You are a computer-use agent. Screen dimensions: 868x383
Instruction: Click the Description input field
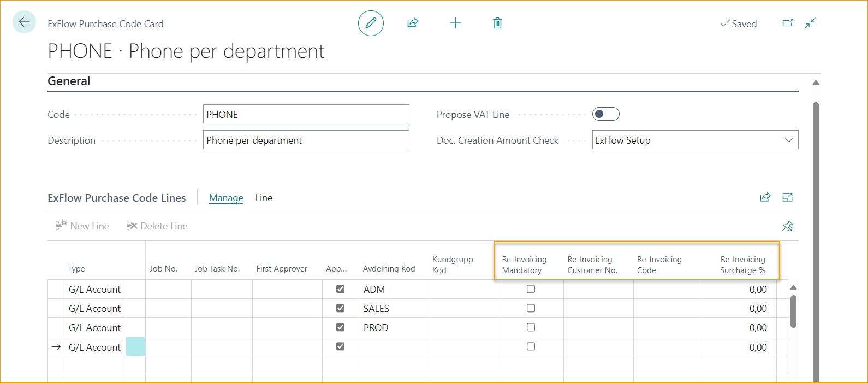coord(306,140)
